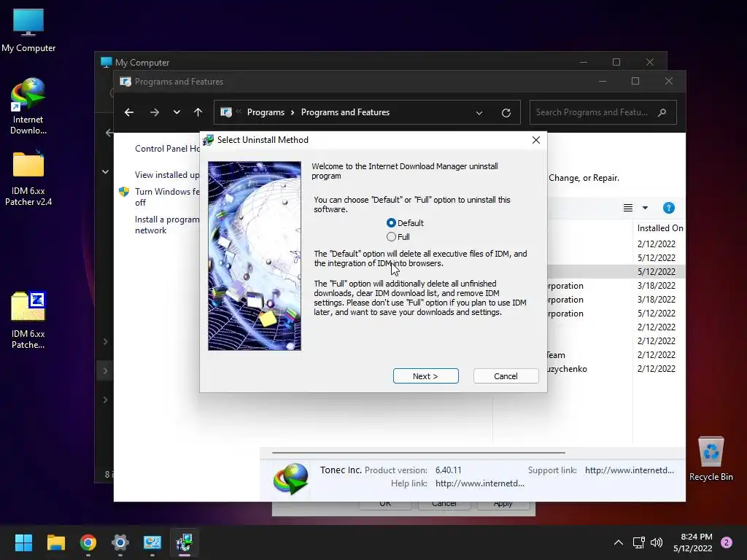747x560 pixels.
Task: Close the Select Uninstall Method dialog
Action: [536, 140]
